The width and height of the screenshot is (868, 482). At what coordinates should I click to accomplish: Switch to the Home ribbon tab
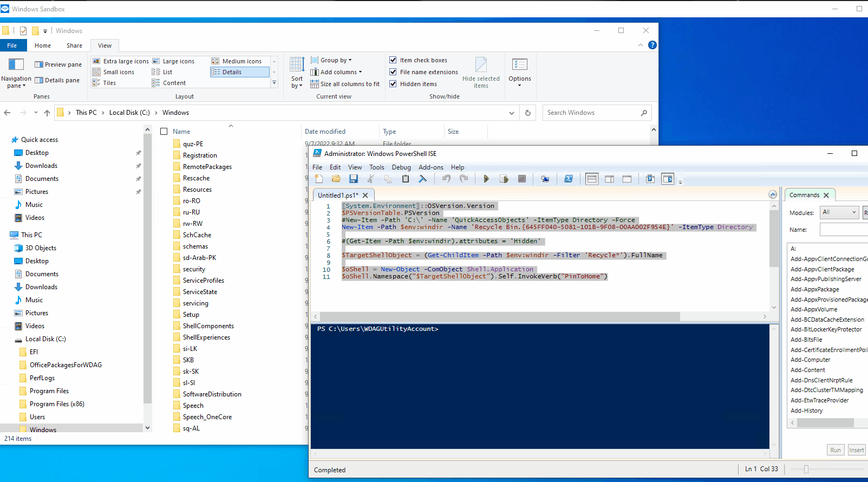coord(43,45)
